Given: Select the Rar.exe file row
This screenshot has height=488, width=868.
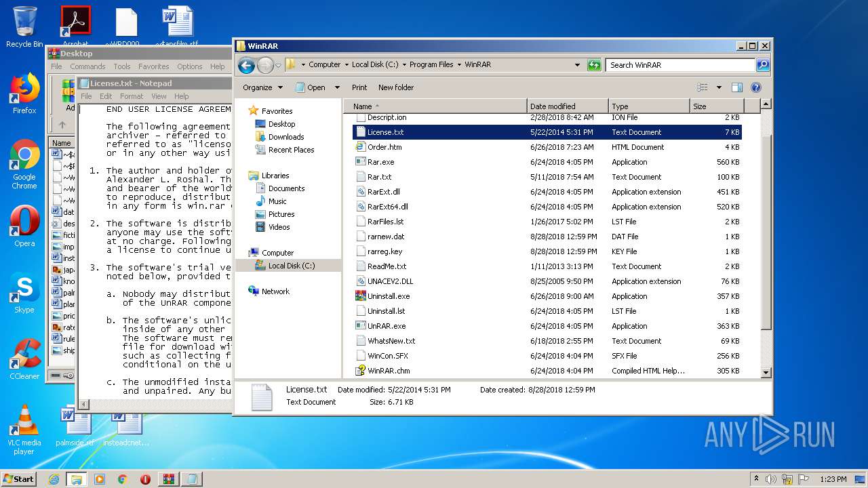Looking at the screenshot, I should coord(547,162).
